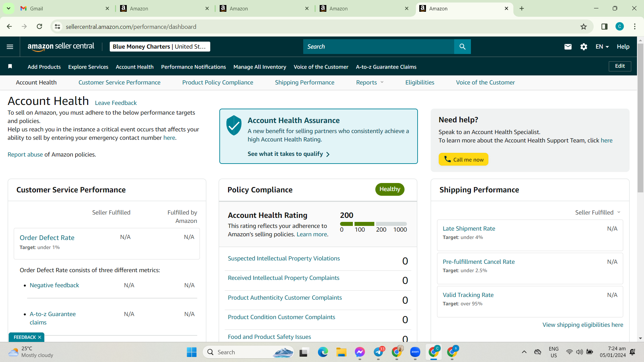Open a new browser tab
Screen dimensions: 644x362
(522, 8)
